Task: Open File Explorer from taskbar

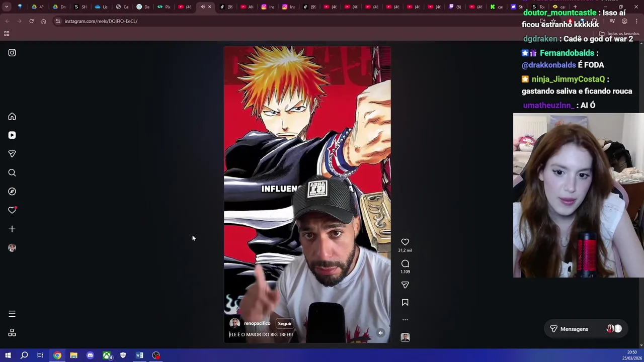Action: [x=73, y=355]
